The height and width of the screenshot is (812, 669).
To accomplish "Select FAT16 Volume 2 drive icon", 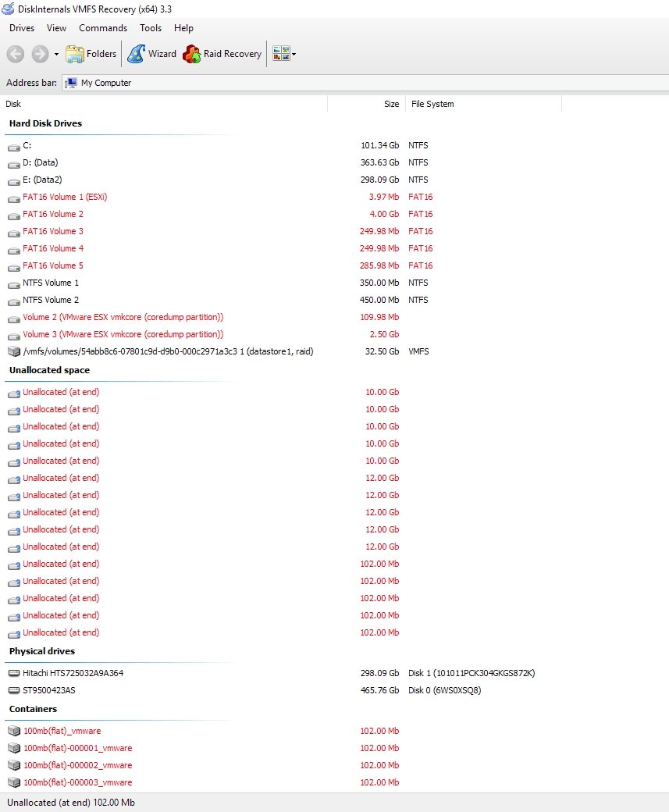I will click(x=14, y=215).
